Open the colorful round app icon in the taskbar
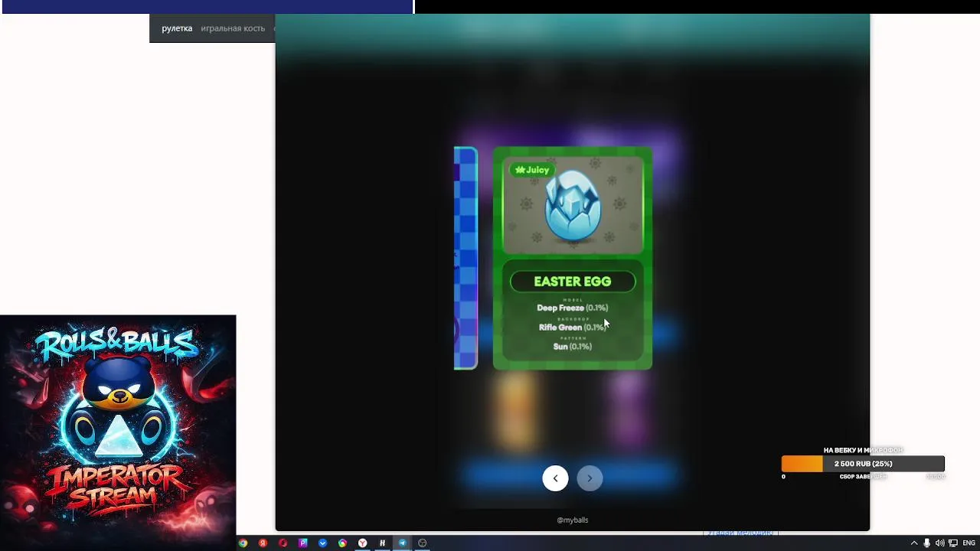The image size is (980, 551). [x=342, y=543]
